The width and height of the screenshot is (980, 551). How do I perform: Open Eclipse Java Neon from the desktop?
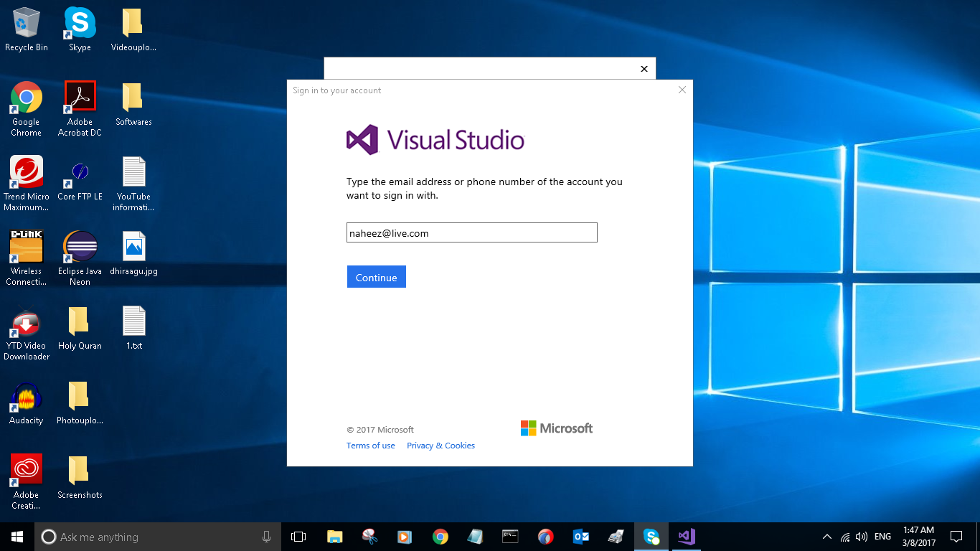[79, 248]
